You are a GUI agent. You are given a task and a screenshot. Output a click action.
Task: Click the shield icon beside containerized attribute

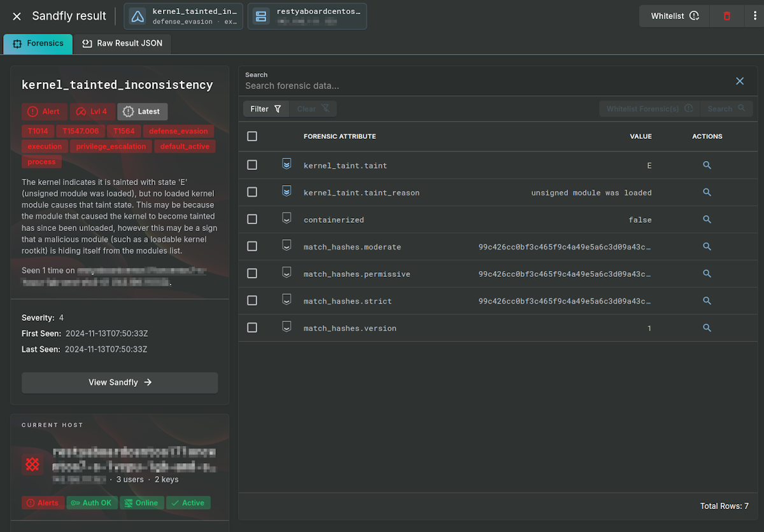pos(286,219)
